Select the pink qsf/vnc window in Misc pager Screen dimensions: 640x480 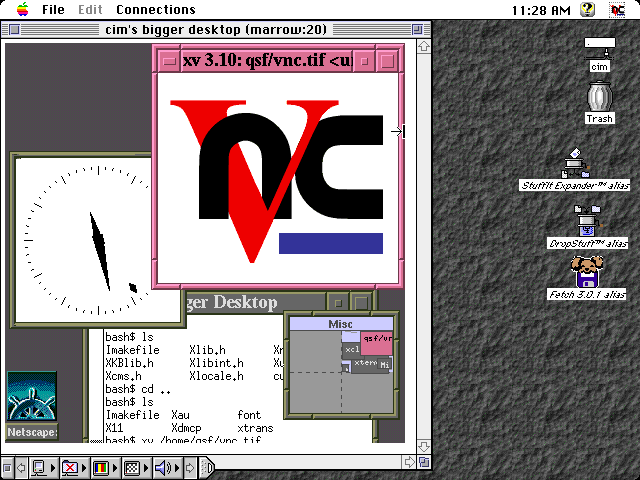pyautogui.click(x=376, y=343)
